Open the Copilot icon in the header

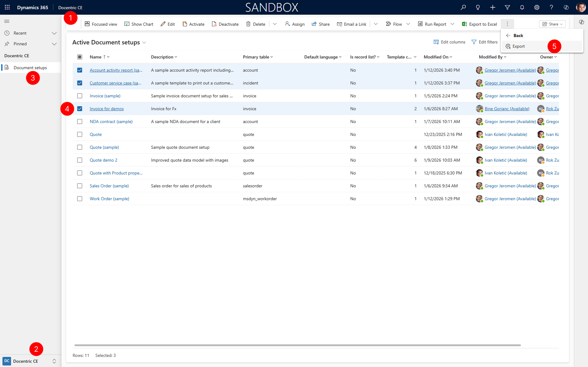tap(566, 7)
